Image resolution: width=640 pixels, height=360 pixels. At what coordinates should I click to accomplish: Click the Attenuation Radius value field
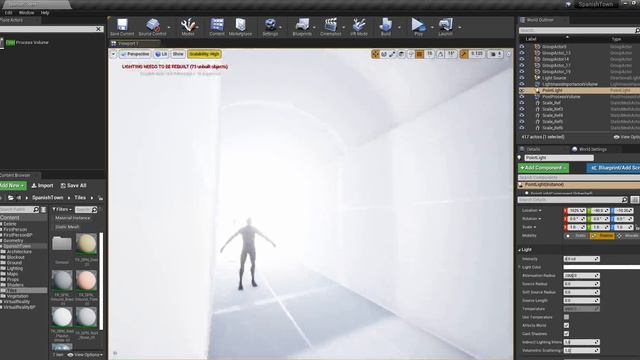pos(581,276)
